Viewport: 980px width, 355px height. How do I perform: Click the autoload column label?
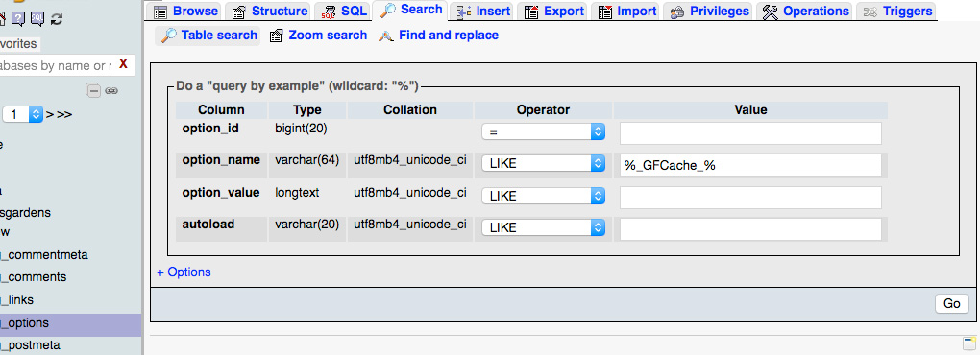click(x=208, y=224)
